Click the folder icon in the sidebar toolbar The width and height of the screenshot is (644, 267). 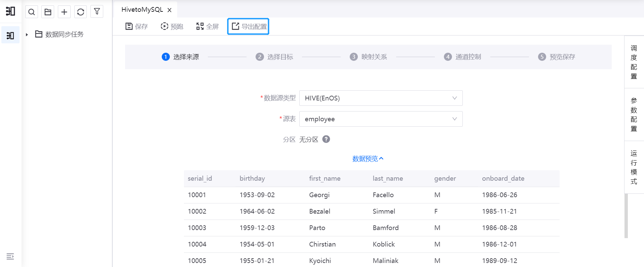[x=48, y=12]
